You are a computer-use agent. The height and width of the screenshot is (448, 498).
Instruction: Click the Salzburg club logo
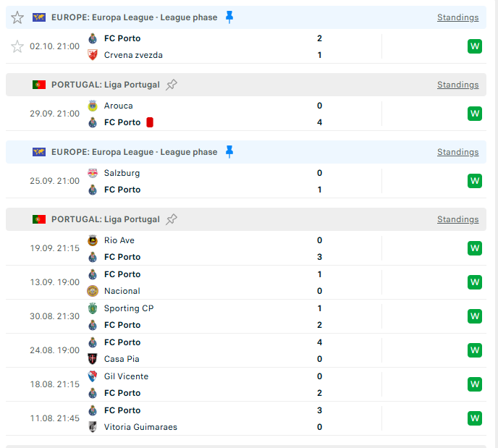point(92,173)
